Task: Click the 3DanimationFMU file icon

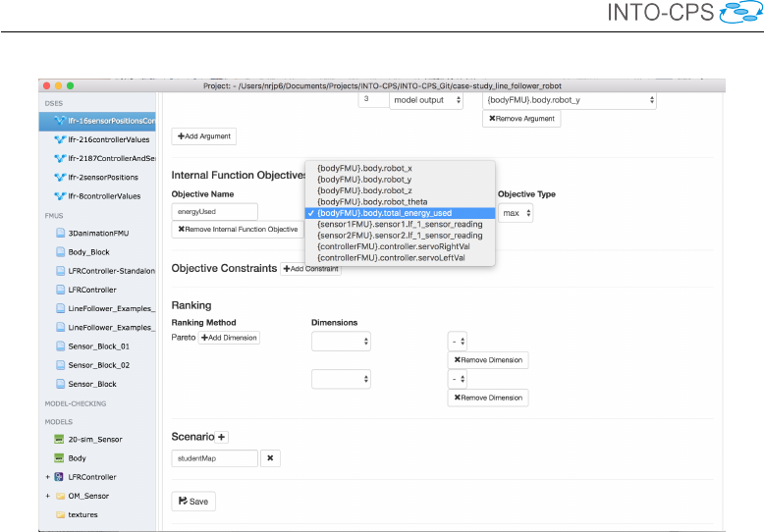Action: click(x=61, y=234)
